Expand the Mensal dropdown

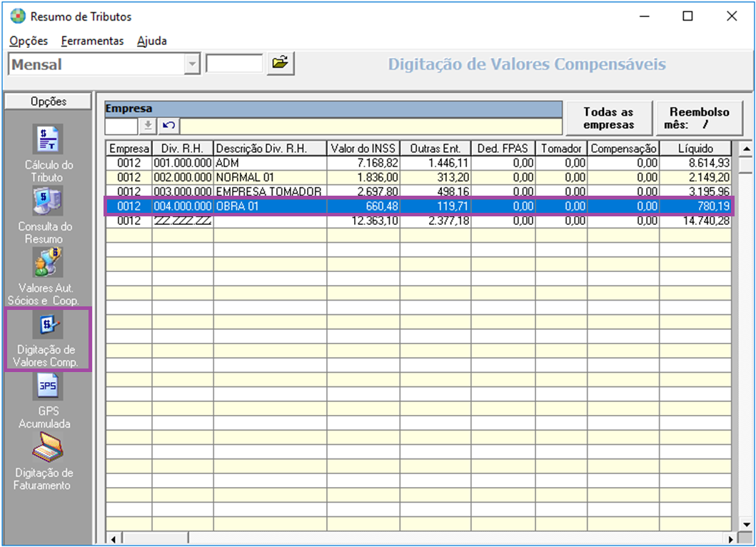click(x=192, y=64)
